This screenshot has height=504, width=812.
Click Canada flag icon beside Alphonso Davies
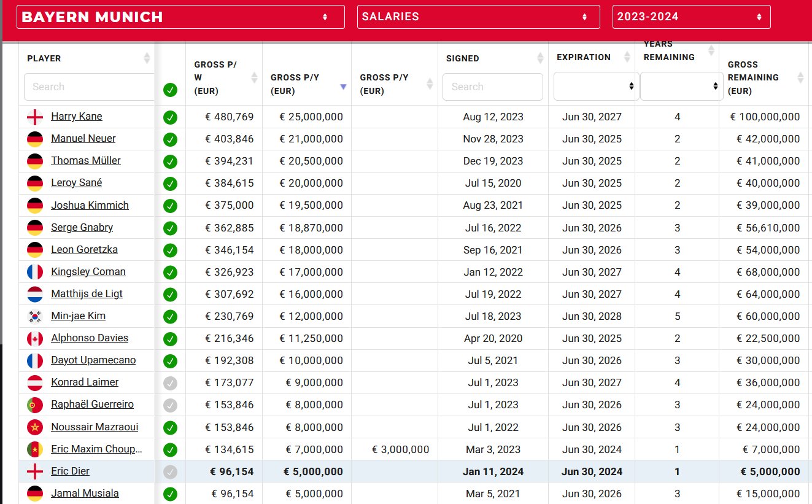34,338
